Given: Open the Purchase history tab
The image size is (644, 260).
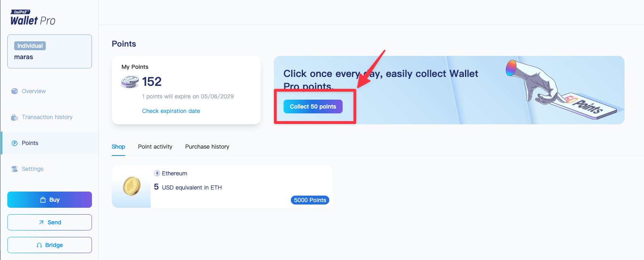Looking at the screenshot, I should pyautogui.click(x=207, y=147).
